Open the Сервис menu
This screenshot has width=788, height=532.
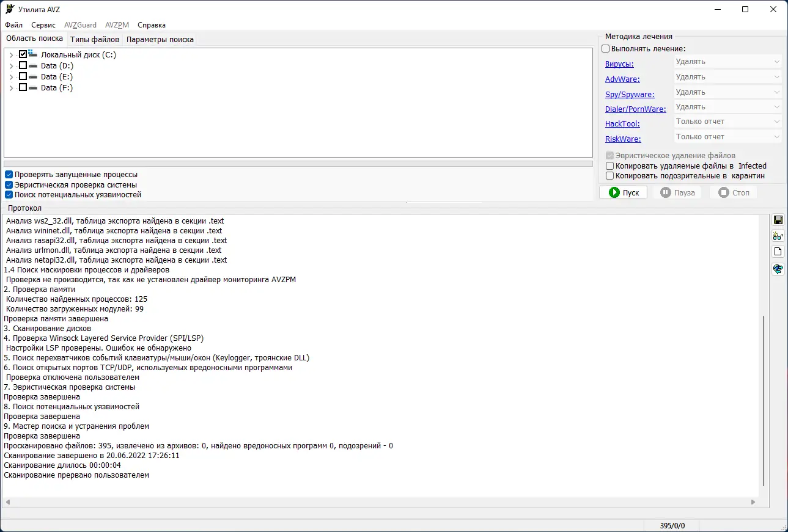43,25
